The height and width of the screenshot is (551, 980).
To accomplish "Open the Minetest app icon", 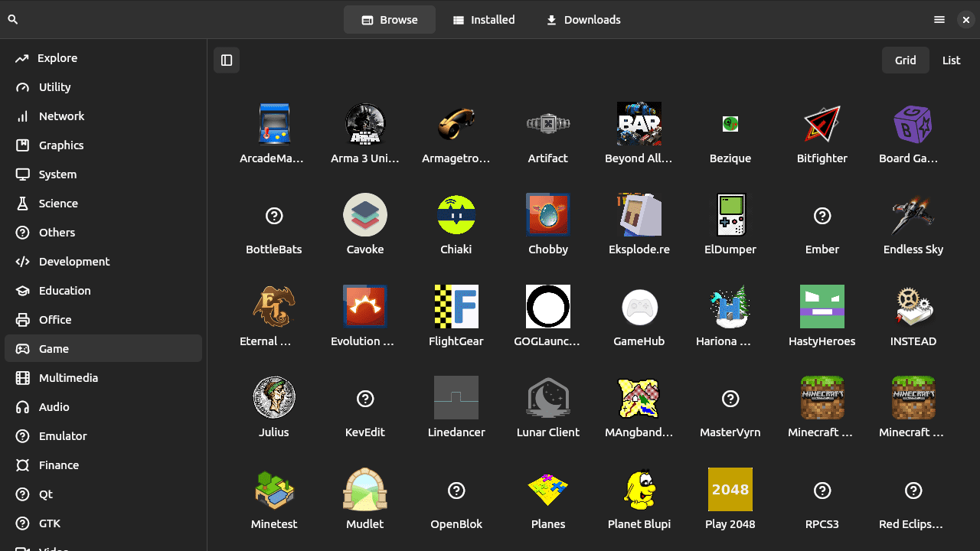I will point(274,490).
